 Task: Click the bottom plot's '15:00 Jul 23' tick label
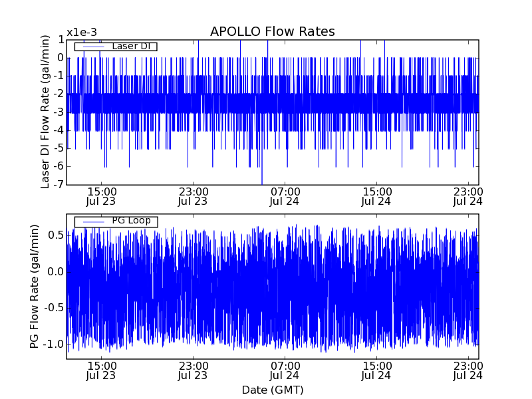pos(101,371)
